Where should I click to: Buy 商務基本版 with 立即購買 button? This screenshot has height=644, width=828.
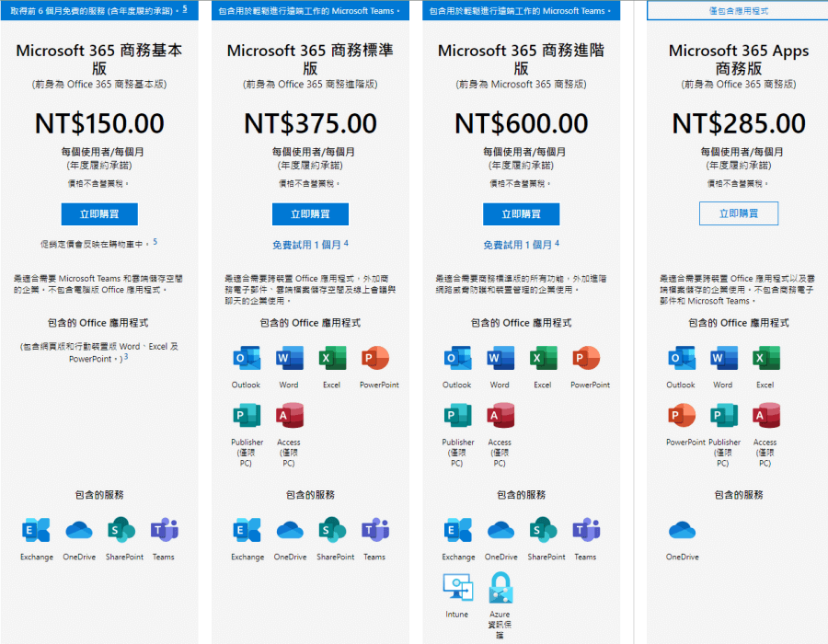click(x=99, y=213)
